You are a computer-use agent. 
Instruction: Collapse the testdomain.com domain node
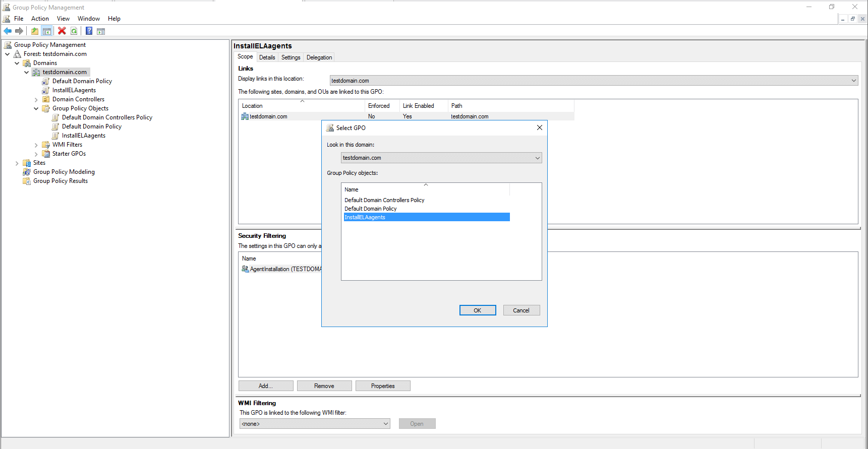tap(27, 72)
